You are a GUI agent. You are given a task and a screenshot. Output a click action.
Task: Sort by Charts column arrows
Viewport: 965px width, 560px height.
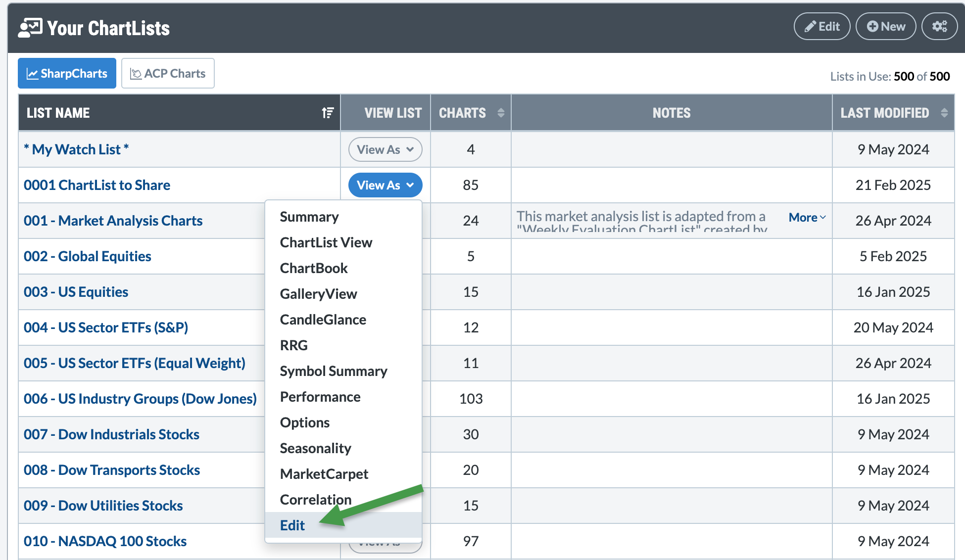click(x=501, y=113)
